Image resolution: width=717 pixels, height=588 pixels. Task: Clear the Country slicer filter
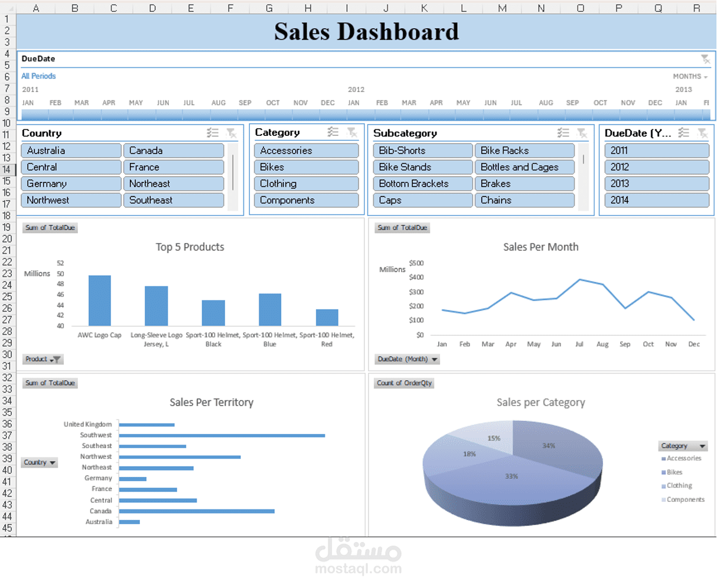click(233, 133)
